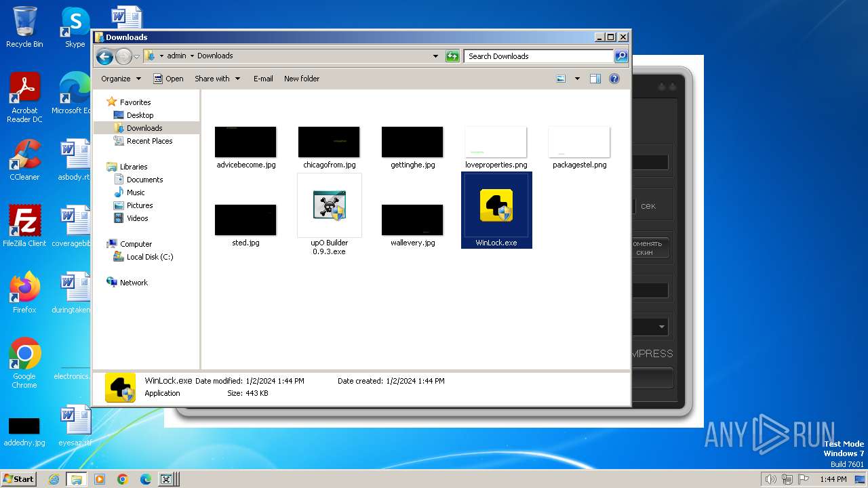This screenshot has width=868, height=488.
Task: Expand the Share with dropdown
Action: [217, 79]
